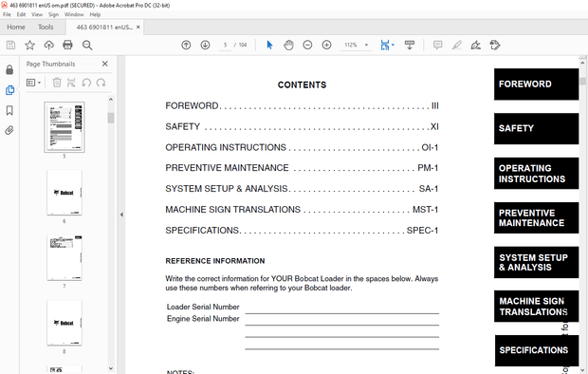Select page 7 thumbnail
The width and height of the screenshot is (588, 374).
click(x=64, y=258)
